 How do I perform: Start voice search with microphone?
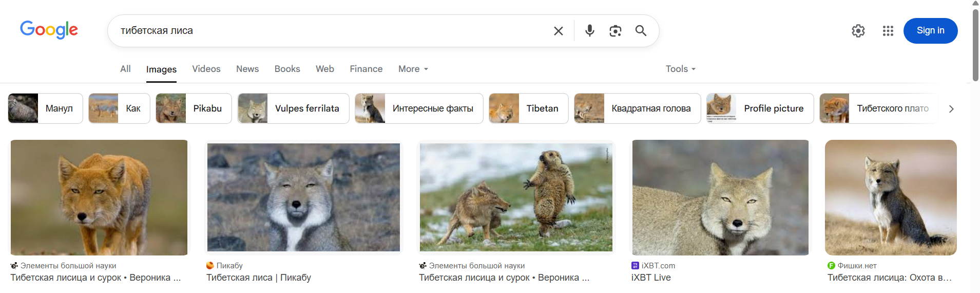[589, 31]
